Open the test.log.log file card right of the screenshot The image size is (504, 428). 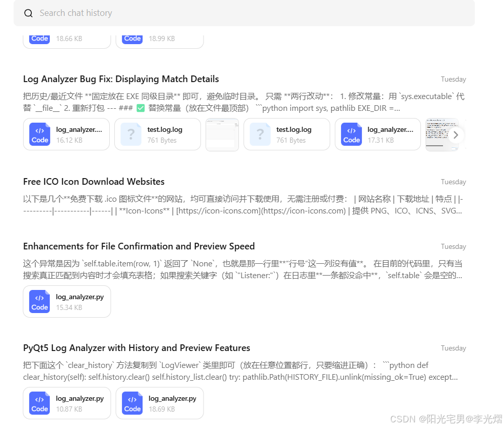pyautogui.click(x=287, y=134)
